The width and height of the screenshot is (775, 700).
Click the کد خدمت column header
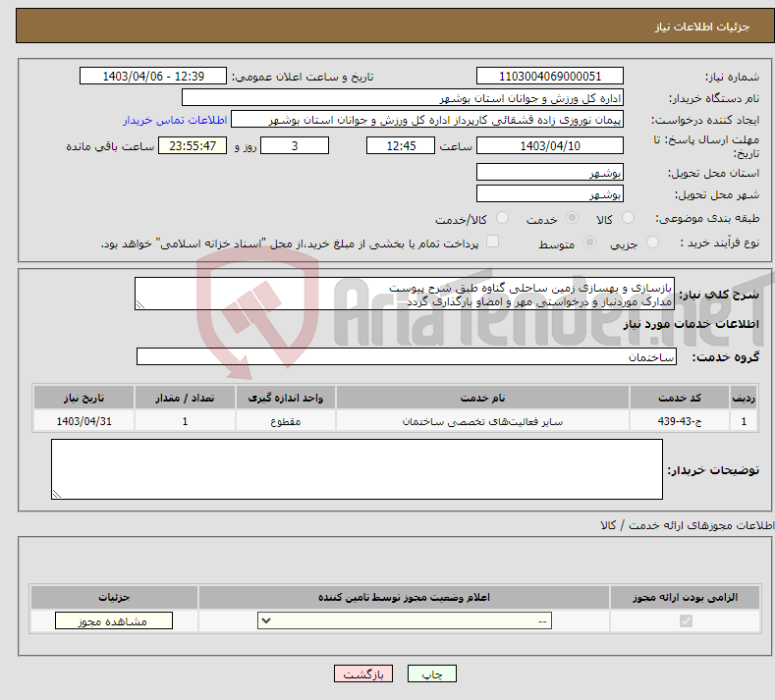coord(680,398)
